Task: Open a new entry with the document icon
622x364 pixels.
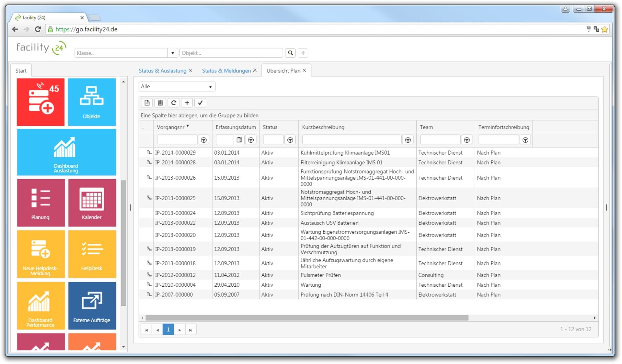Action: point(146,103)
